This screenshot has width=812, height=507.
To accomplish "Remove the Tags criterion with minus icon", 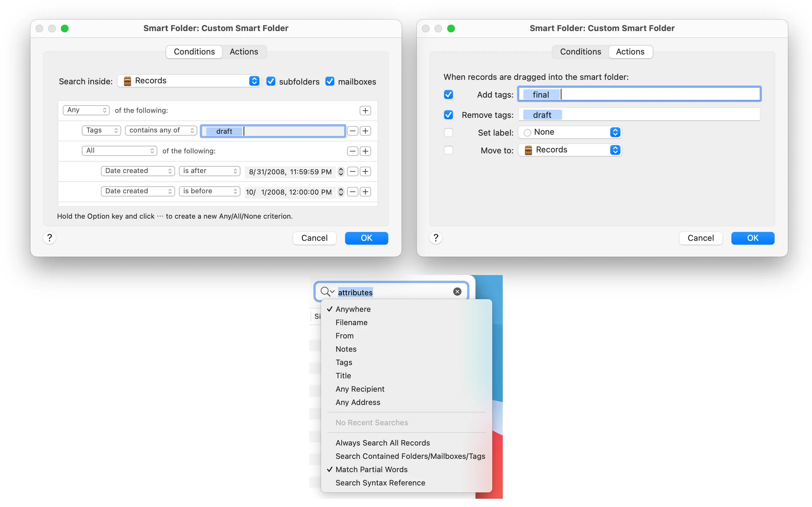I will click(x=352, y=131).
